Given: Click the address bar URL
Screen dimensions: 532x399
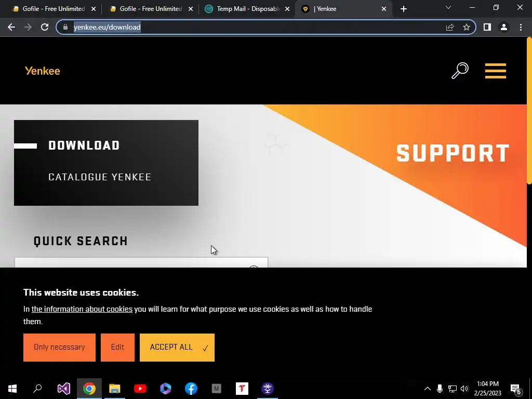Looking at the screenshot, I should pyautogui.click(x=107, y=27).
